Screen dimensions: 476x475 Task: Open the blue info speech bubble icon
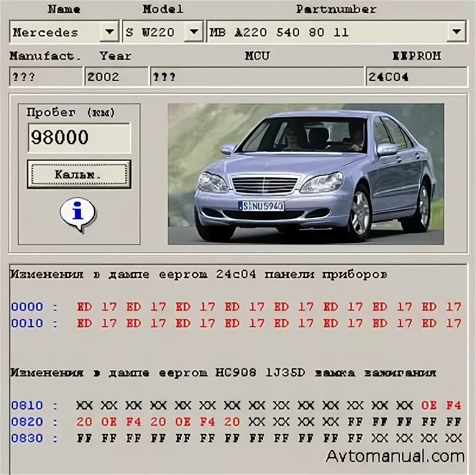click(78, 215)
